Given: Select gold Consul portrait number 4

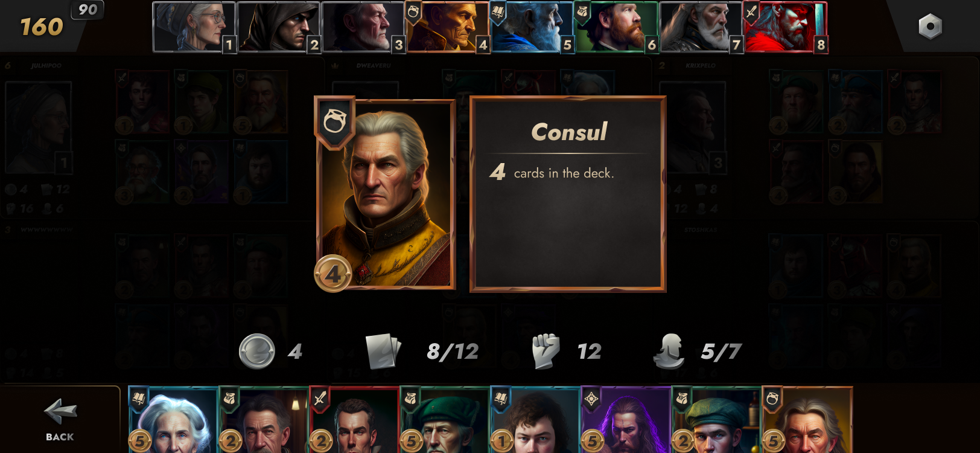Looking at the screenshot, I should click(x=447, y=27).
